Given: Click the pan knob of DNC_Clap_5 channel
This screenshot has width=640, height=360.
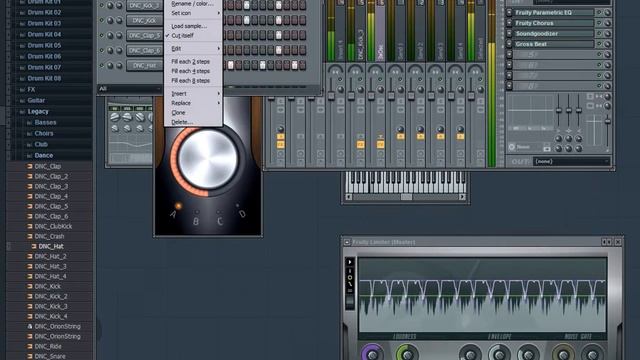Looking at the screenshot, I should (x=110, y=36).
